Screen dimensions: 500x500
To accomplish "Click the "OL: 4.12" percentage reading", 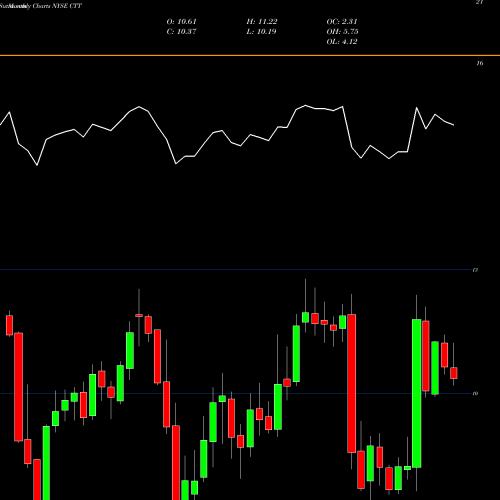I will pyautogui.click(x=342, y=42).
